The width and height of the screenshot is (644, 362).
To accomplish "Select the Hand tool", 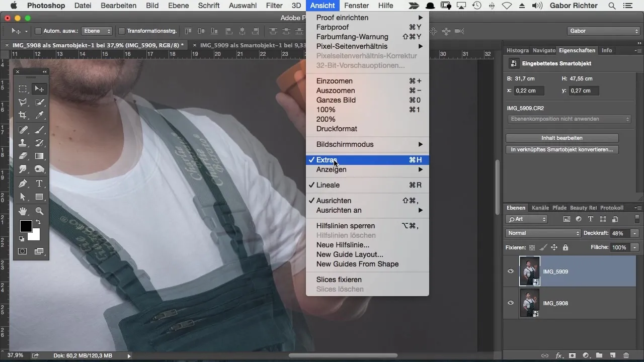I will coord(23,211).
